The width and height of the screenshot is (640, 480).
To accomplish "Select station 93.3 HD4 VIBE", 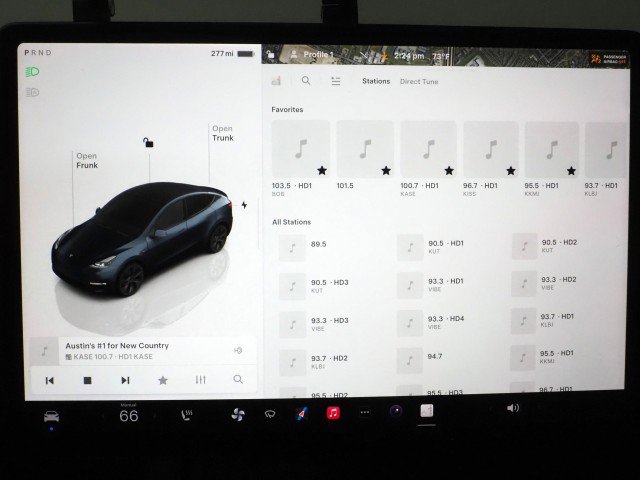I will [x=431, y=322].
